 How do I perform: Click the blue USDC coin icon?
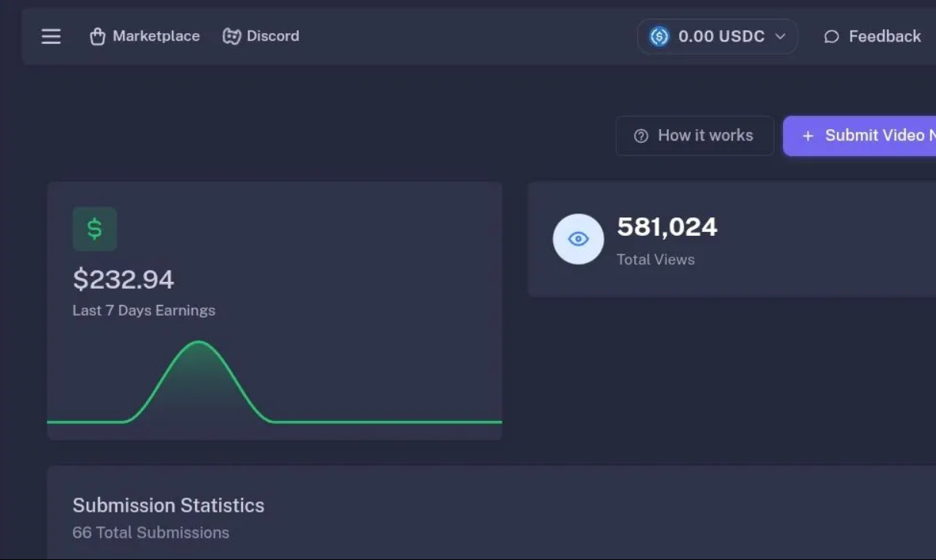pyautogui.click(x=659, y=35)
